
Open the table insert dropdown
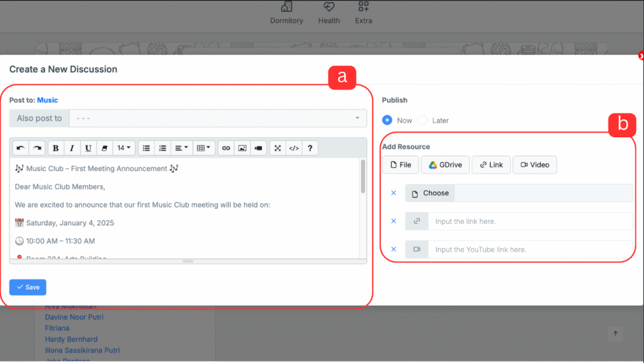tap(204, 148)
